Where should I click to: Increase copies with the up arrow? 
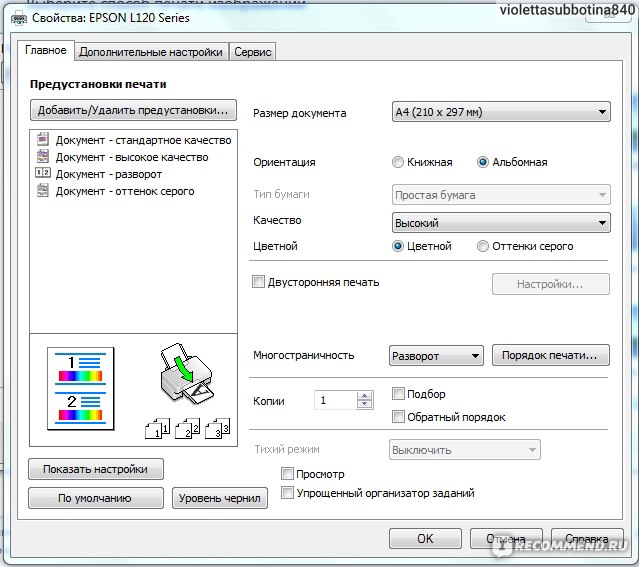point(364,395)
